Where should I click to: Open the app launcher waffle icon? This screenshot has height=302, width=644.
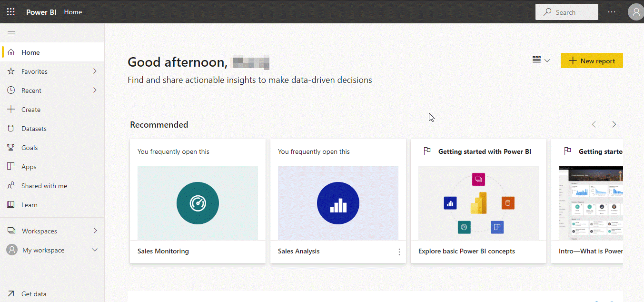tap(10, 12)
